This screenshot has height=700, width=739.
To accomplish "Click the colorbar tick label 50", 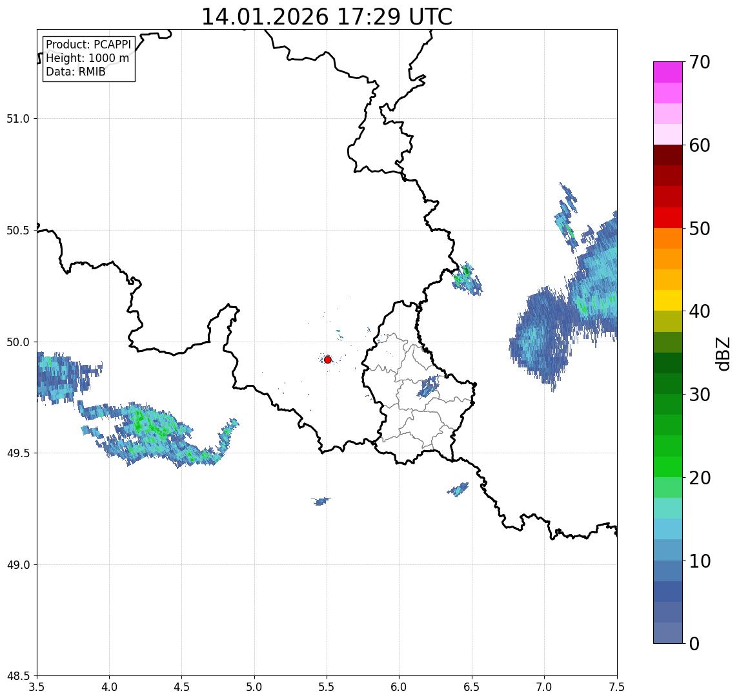I will click(699, 229).
